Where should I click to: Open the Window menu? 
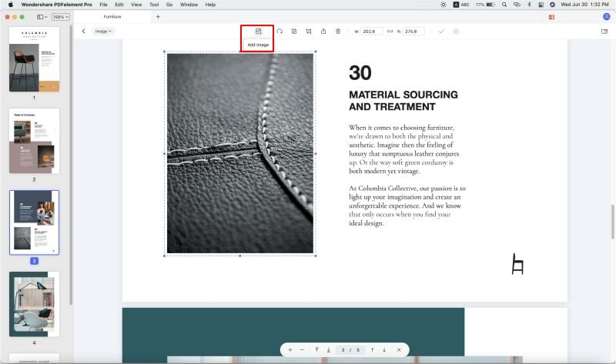(x=189, y=5)
